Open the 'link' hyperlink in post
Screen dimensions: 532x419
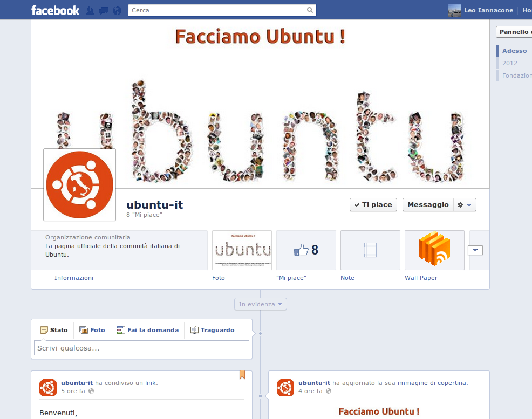tap(151, 383)
